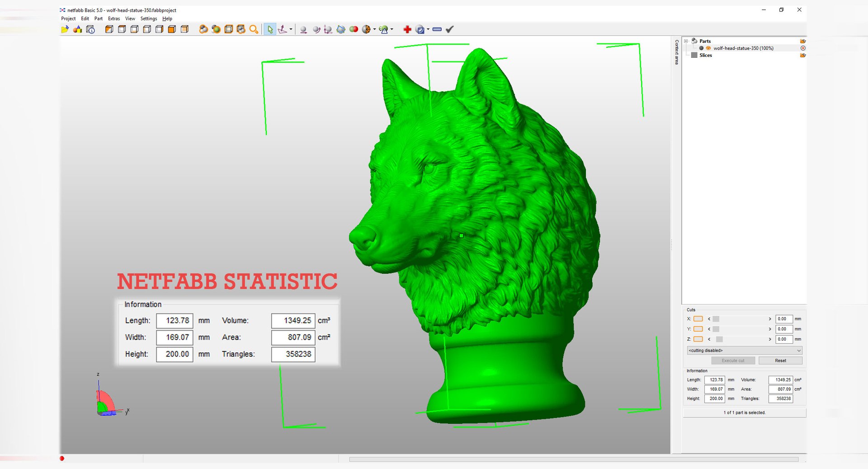Open the project info document icon
The height and width of the screenshot is (469, 868).
click(x=90, y=29)
